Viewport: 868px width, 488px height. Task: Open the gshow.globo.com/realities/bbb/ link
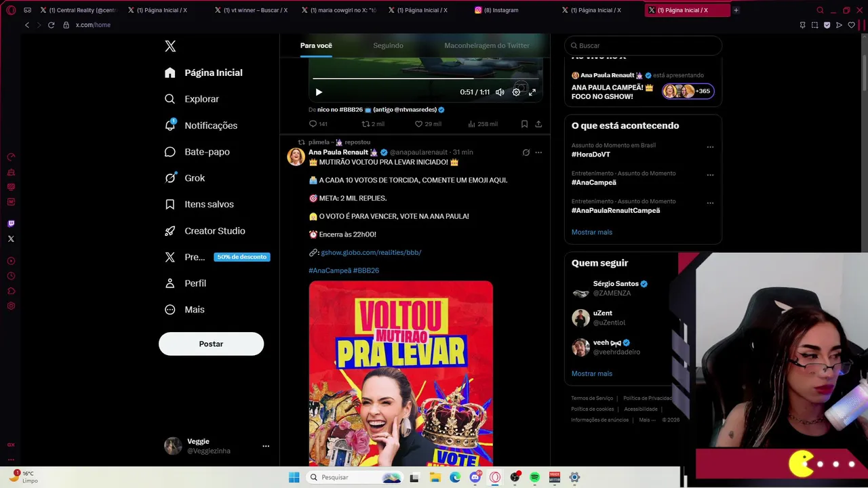371,252
